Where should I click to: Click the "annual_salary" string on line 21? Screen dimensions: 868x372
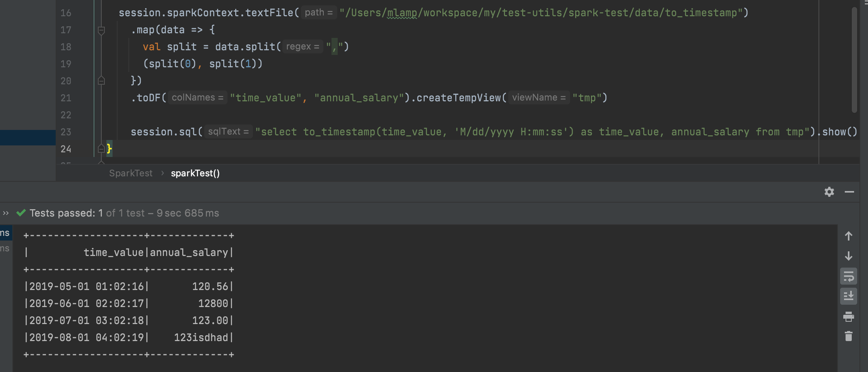[x=359, y=98]
